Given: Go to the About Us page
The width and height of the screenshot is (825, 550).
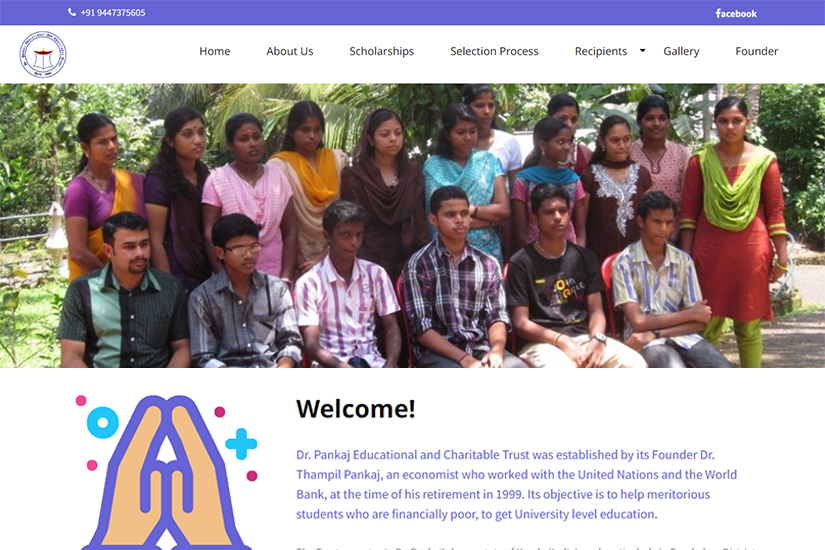Looking at the screenshot, I should click(x=289, y=51).
